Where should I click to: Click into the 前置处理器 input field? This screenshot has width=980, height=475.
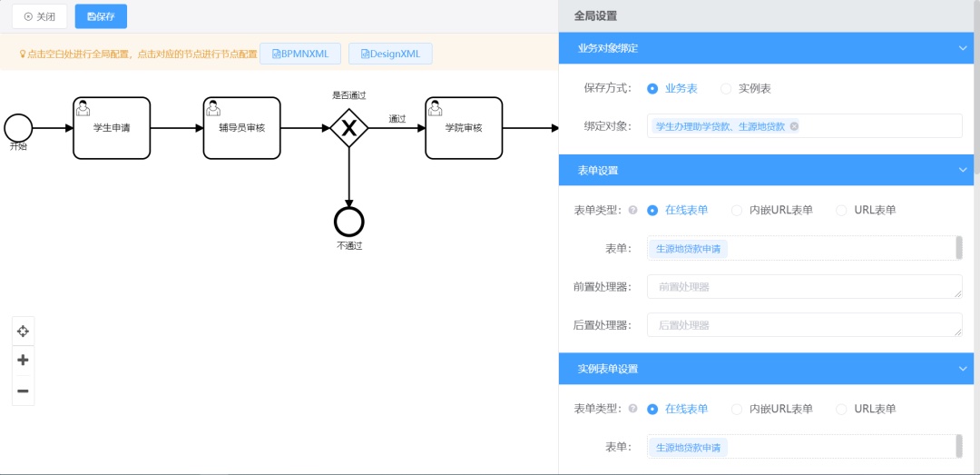tap(803, 287)
